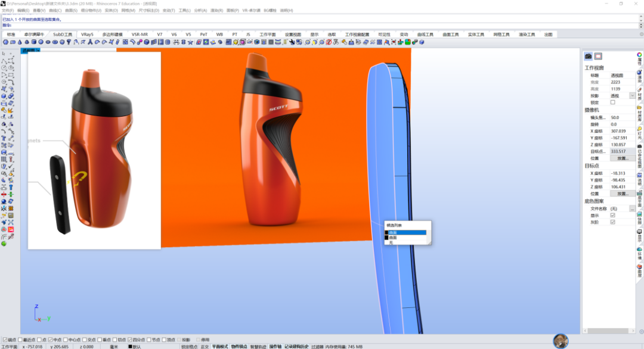
Task: Choose 无 in the selection candidate list
Action: coord(405,243)
